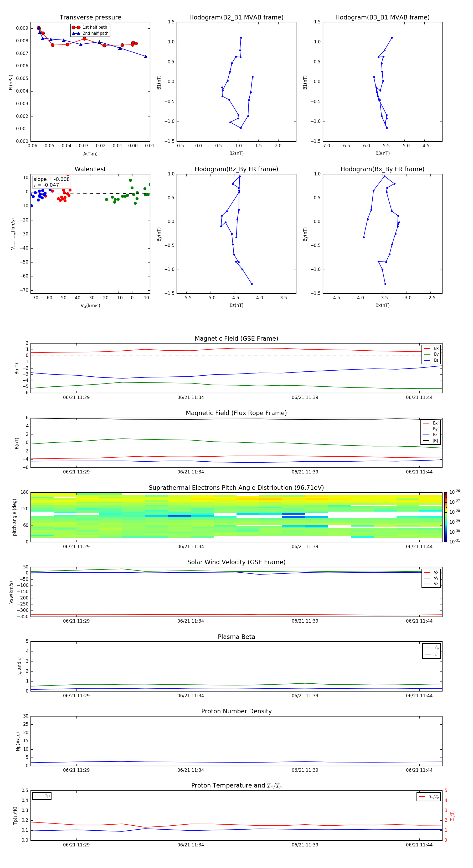Click the 'Vsw(km/s)' axis label
The width and height of the screenshot is (473, 868).
pyautogui.click(x=11, y=592)
